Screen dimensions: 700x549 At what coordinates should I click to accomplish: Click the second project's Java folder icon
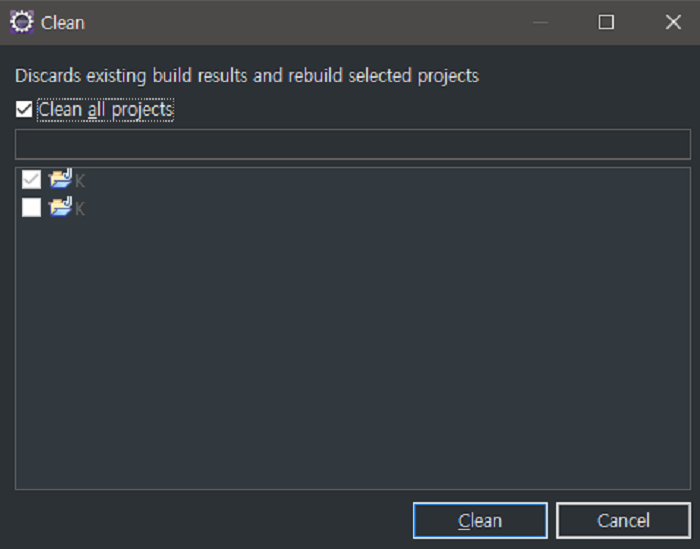(61, 208)
